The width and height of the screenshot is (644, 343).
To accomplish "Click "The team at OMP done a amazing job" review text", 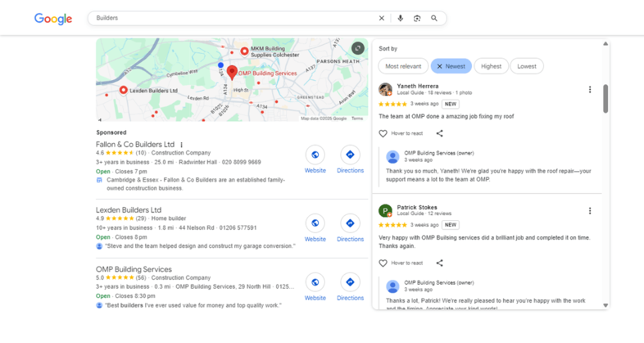I will click(x=446, y=117).
